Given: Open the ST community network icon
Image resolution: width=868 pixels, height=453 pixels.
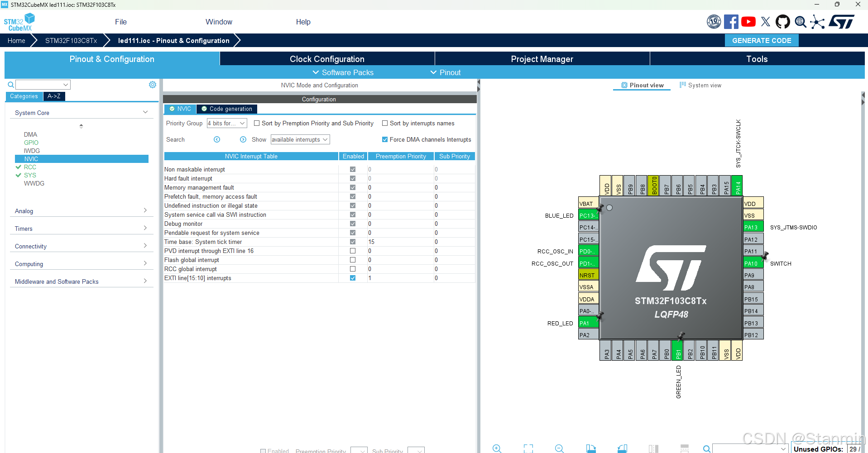Looking at the screenshot, I should (817, 22).
